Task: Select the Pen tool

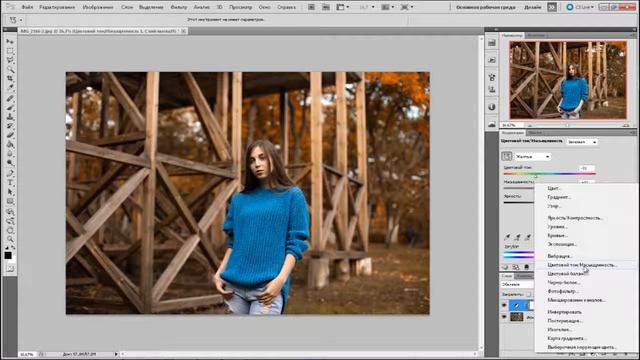Action: tap(10, 173)
